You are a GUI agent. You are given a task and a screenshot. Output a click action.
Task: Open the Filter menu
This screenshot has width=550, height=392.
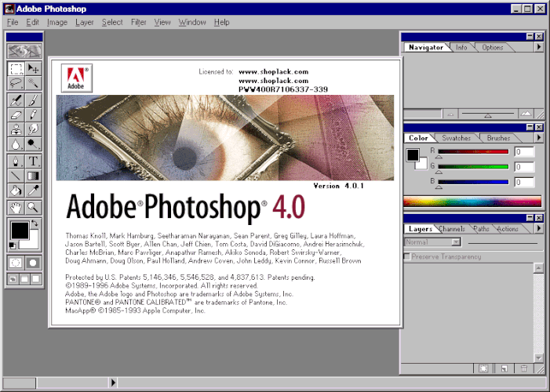139,22
